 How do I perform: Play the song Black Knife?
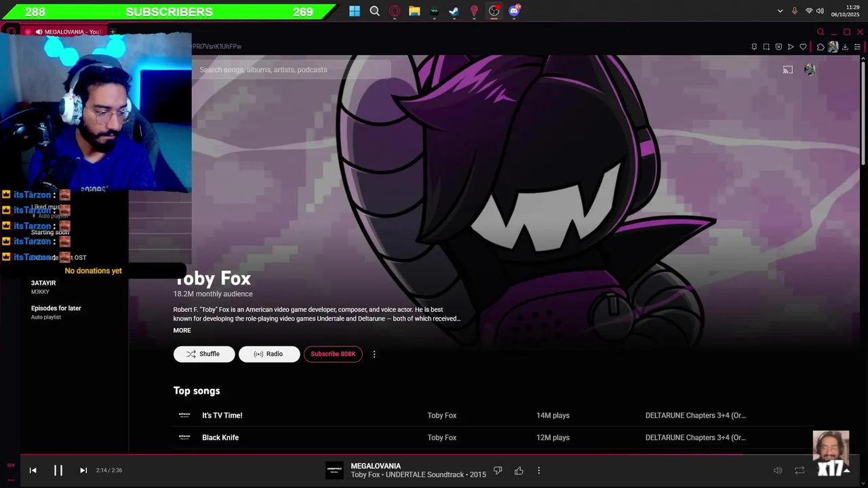(x=220, y=438)
